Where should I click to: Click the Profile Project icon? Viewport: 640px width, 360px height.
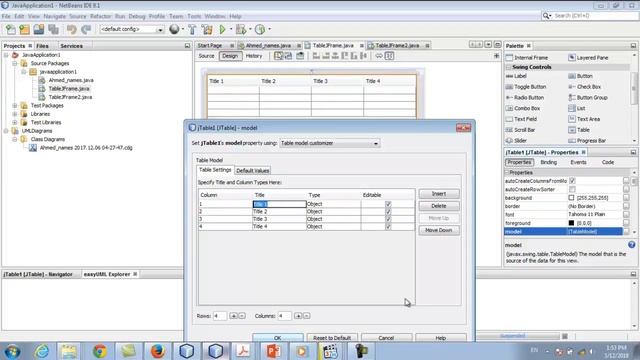point(260,29)
